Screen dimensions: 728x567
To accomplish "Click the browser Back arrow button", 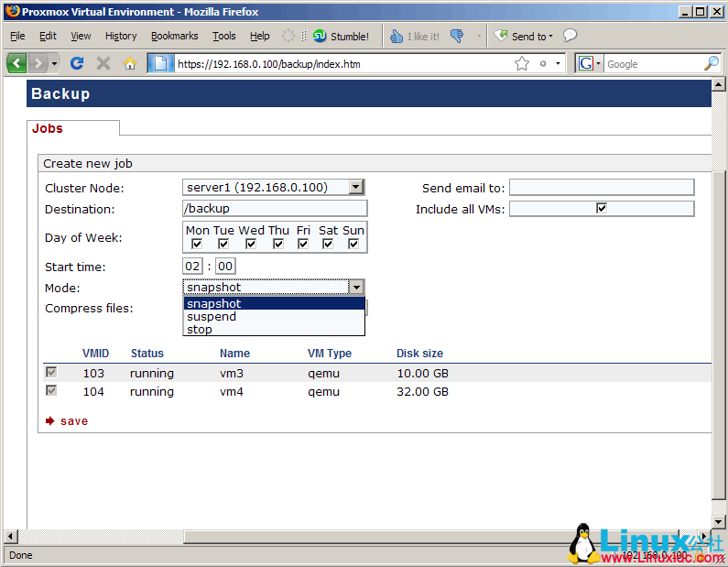I will click(16, 63).
